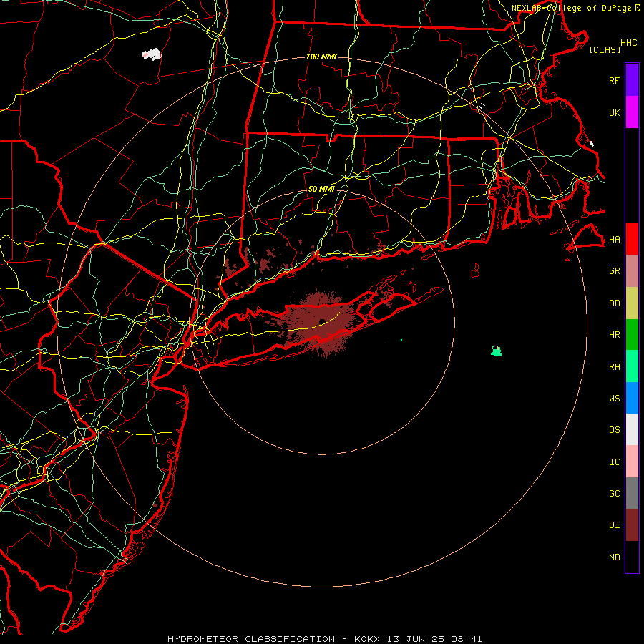Select the yellow BD legend swatch
The width and height of the screenshot is (644, 644).
[x=632, y=303]
